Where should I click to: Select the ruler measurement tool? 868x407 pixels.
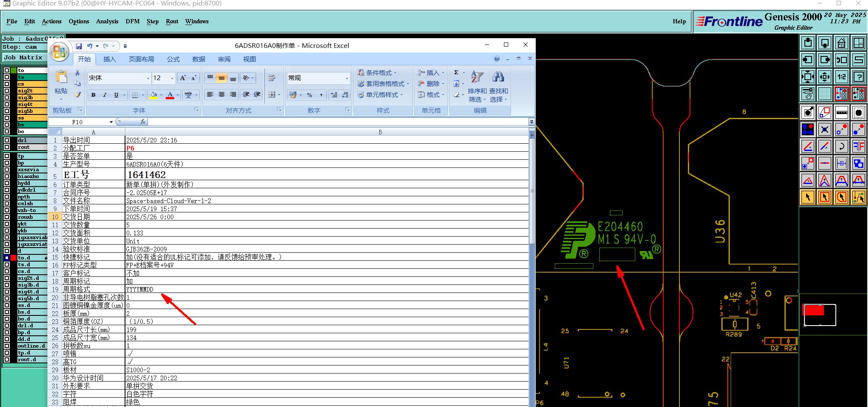(842, 112)
